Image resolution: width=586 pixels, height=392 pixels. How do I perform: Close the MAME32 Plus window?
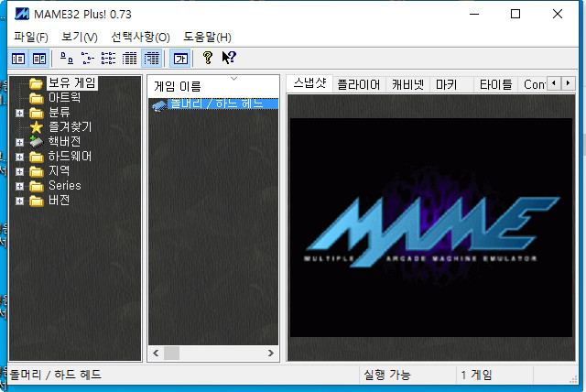558,15
